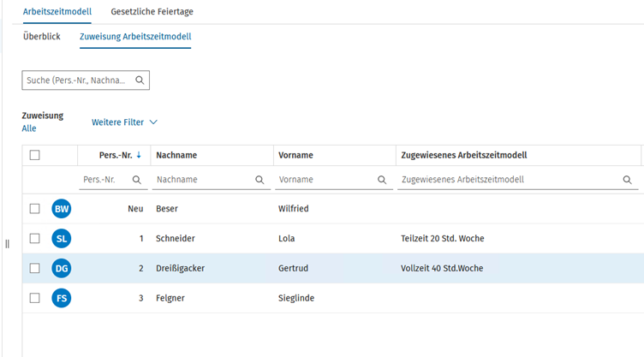
Task: Click the magnifier icon in Vorname filter
Action: (x=382, y=180)
